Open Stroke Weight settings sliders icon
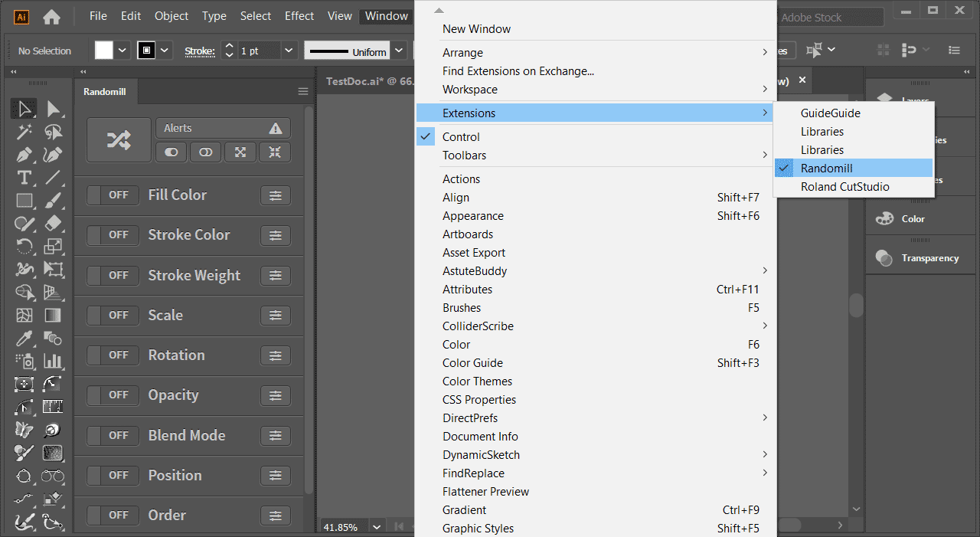This screenshot has height=537, width=980. point(275,275)
